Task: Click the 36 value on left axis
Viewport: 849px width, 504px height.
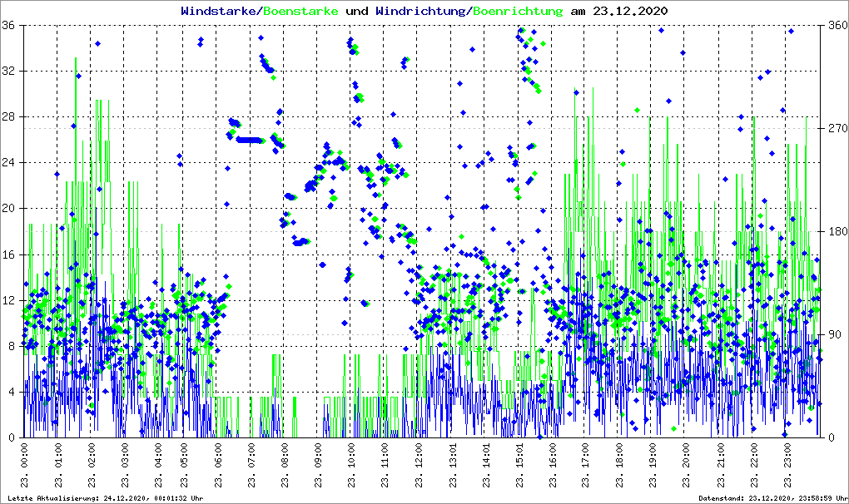Action: (x=9, y=25)
